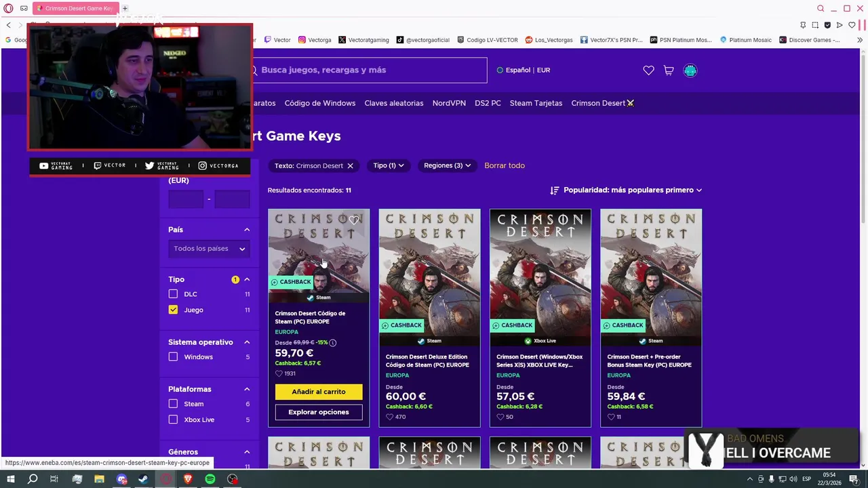Remove the 'Texto: Crimson Desert' filter chip
868x488 pixels.
coord(350,165)
